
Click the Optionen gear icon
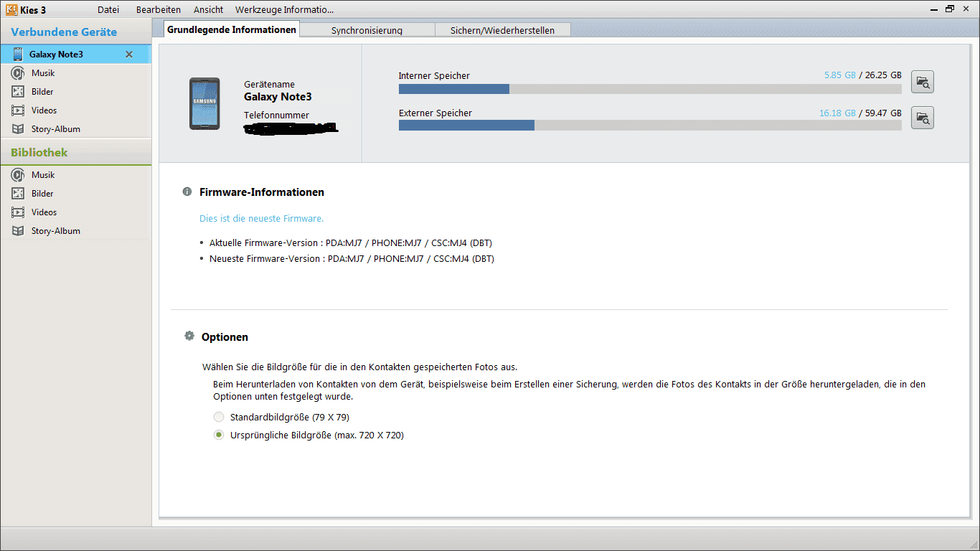(189, 336)
